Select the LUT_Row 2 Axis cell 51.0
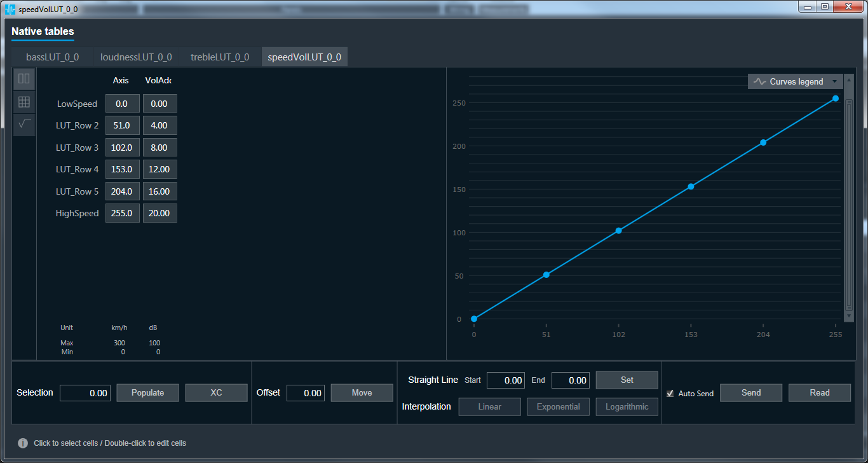The width and height of the screenshot is (868, 463). pyautogui.click(x=123, y=125)
